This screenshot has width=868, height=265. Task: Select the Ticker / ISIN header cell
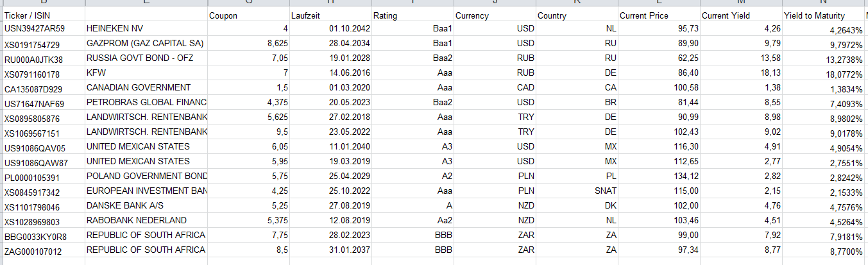(x=43, y=15)
